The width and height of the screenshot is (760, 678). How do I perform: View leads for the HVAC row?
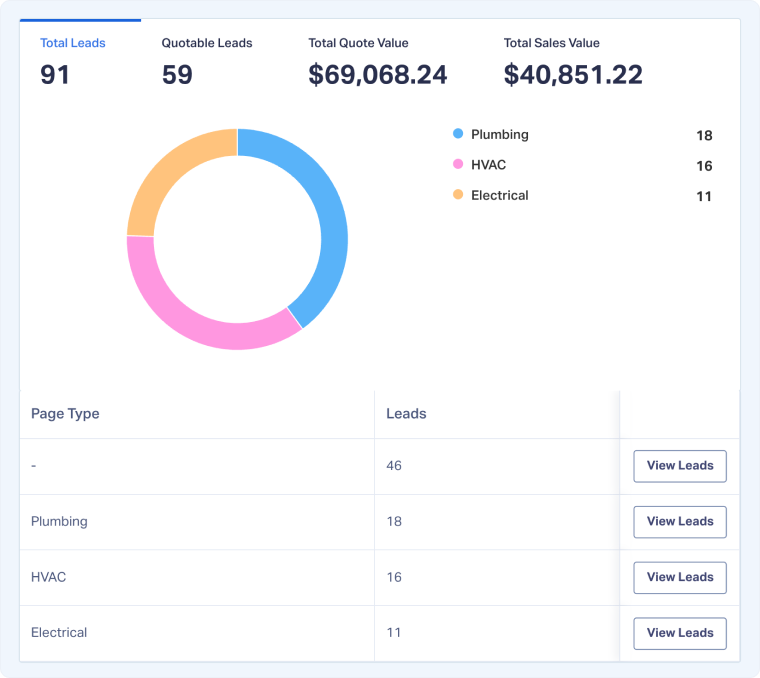coord(679,577)
